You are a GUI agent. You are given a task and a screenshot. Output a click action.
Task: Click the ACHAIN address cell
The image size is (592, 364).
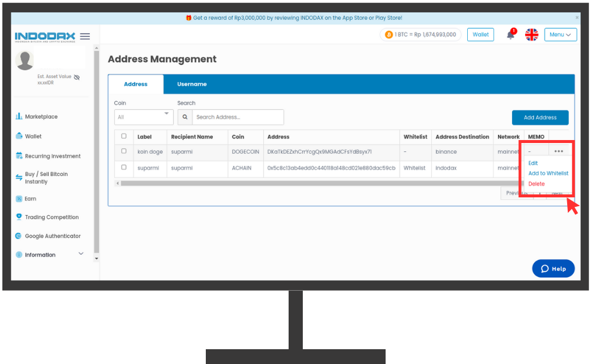(331, 168)
